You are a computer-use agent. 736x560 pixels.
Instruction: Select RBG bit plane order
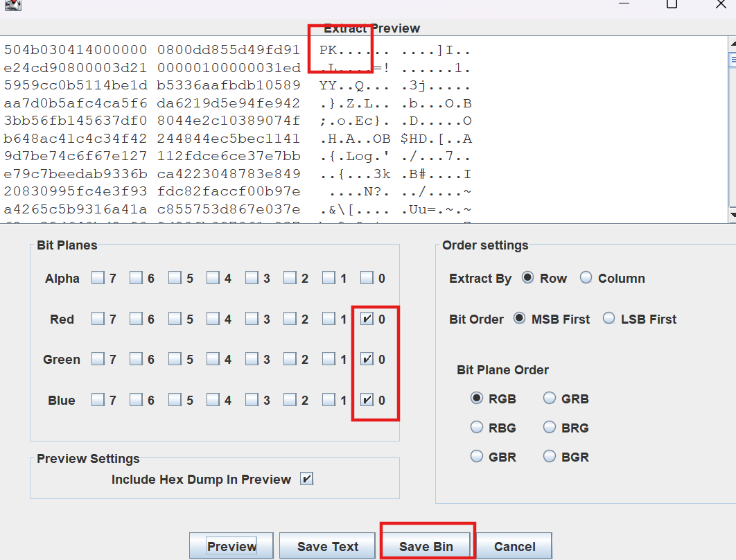pyautogui.click(x=476, y=427)
